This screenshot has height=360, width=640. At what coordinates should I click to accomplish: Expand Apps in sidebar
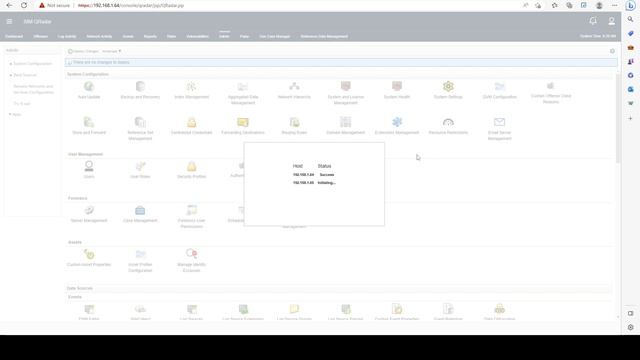click(x=15, y=115)
